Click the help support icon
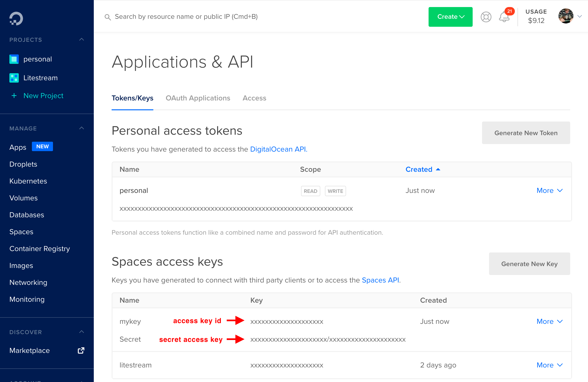This screenshot has width=588, height=382. click(x=486, y=17)
